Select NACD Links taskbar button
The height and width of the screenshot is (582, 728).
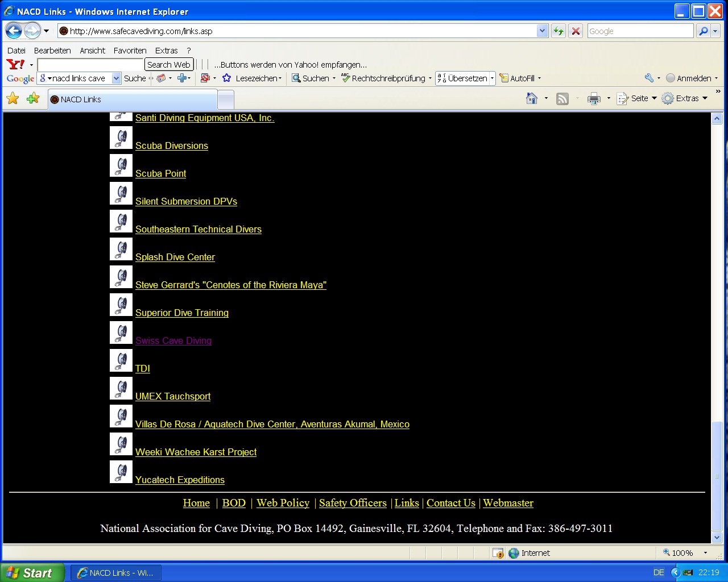[x=116, y=573]
